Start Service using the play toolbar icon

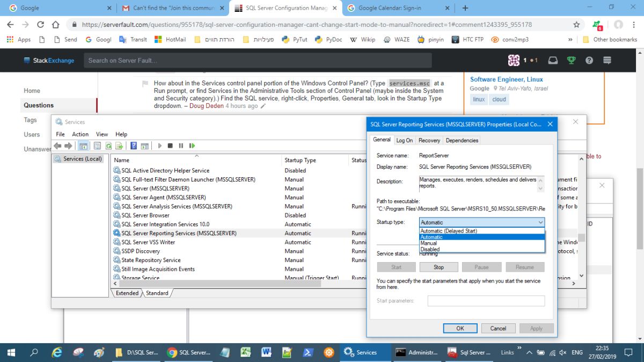(x=159, y=146)
